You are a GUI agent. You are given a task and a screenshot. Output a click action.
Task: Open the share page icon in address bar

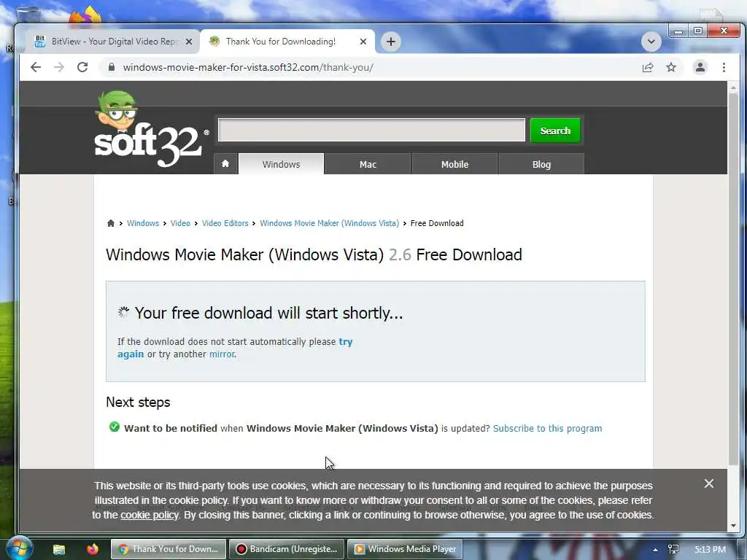click(x=648, y=67)
